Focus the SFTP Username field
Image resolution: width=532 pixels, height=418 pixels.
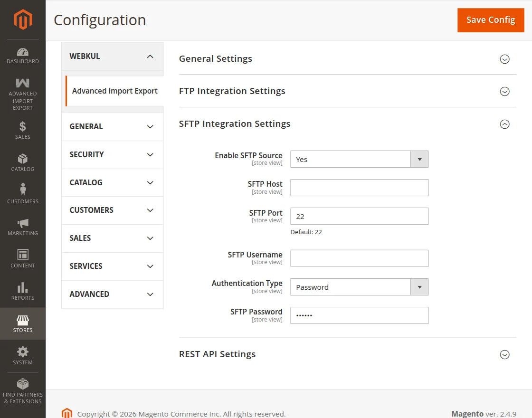[x=359, y=258]
